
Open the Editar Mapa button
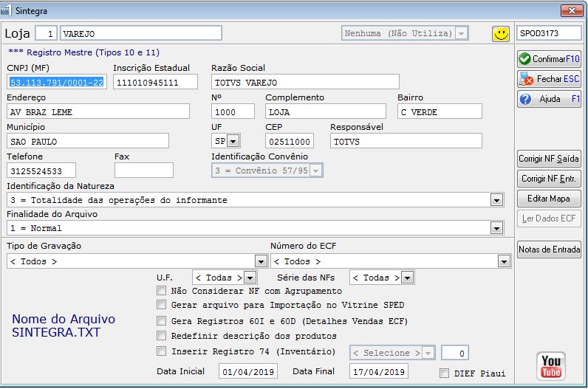click(549, 199)
